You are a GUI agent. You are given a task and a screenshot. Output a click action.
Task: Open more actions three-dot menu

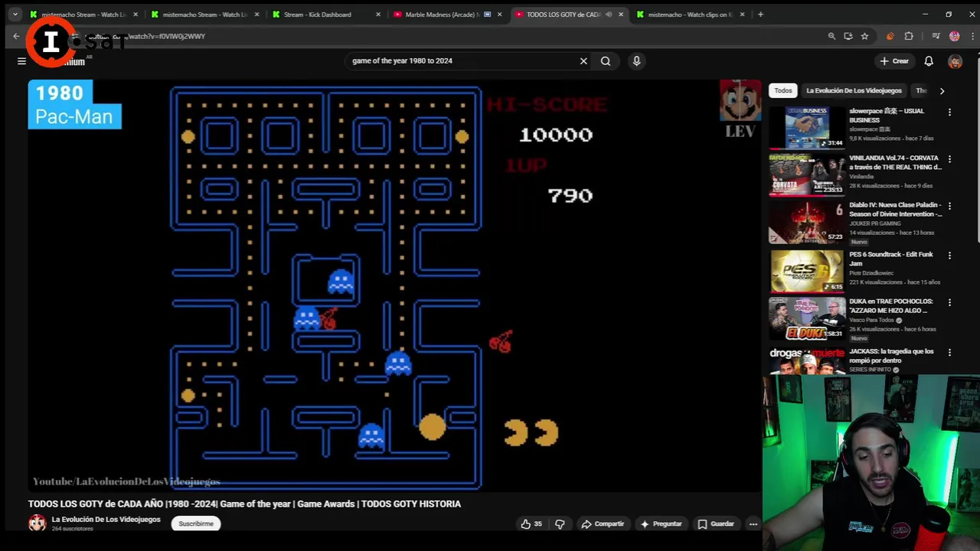(753, 524)
